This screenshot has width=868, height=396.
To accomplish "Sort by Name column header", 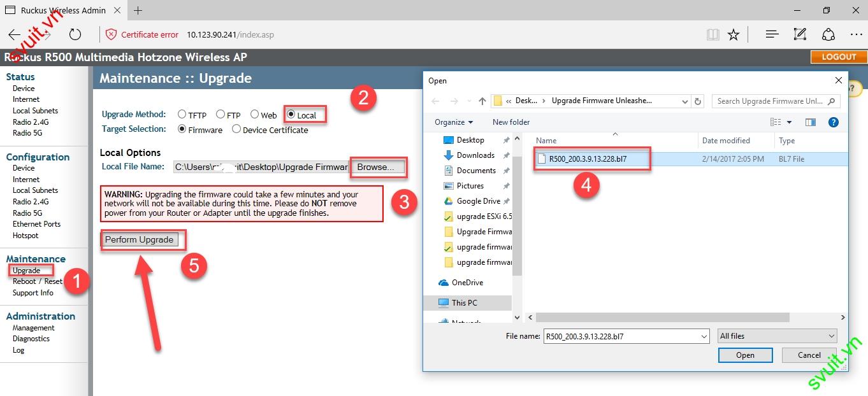I will pos(546,141).
